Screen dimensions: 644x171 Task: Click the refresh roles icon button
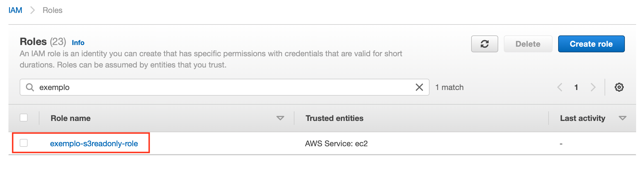[484, 44]
